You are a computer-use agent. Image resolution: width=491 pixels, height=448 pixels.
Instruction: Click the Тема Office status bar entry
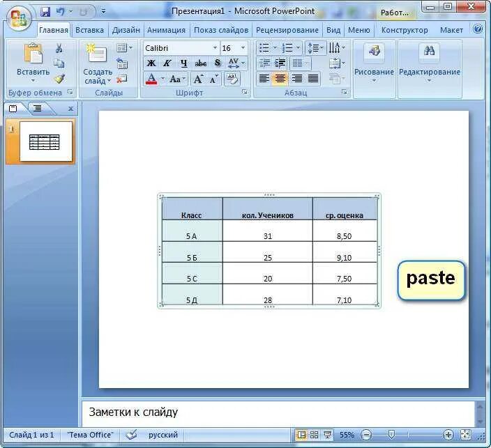point(90,435)
